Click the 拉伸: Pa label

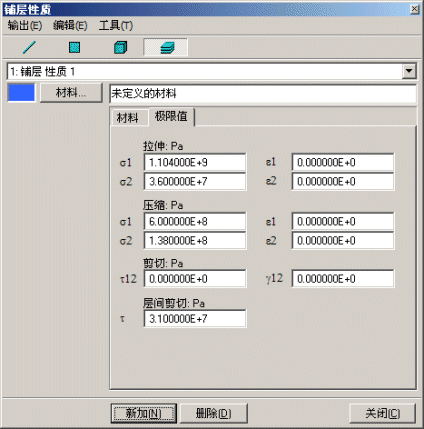[x=163, y=146]
